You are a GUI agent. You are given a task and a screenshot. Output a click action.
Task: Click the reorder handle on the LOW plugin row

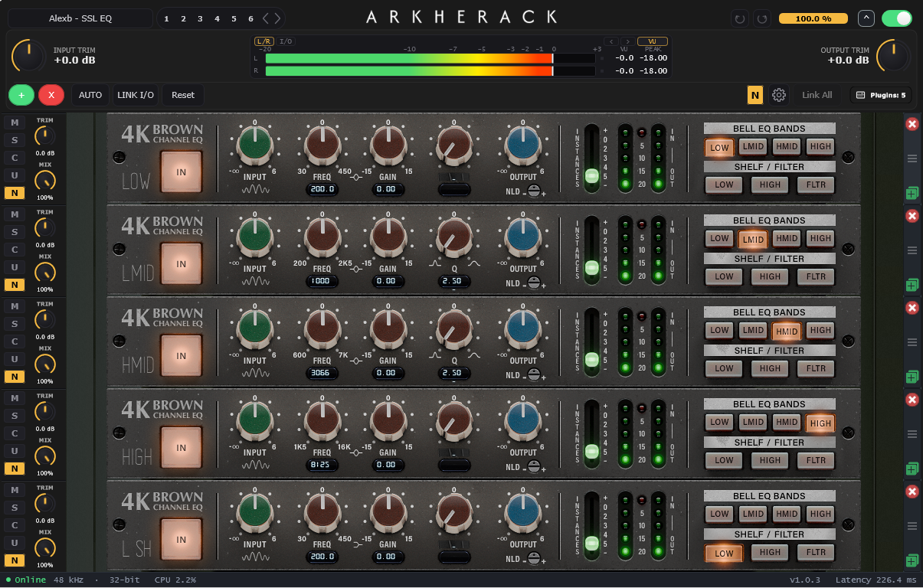[x=912, y=158]
